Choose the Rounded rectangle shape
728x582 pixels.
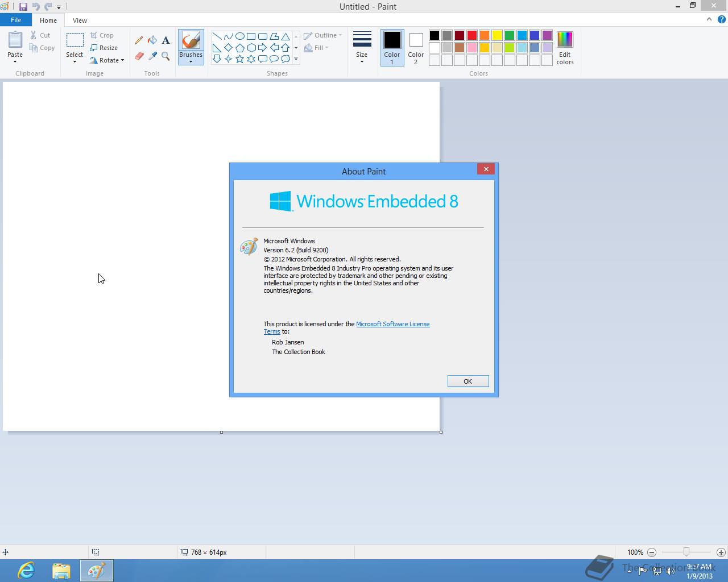[262, 36]
